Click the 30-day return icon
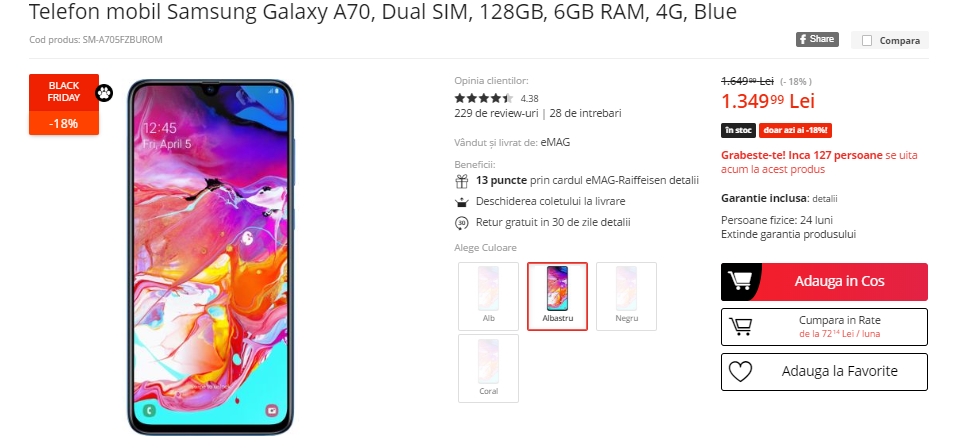 462,223
